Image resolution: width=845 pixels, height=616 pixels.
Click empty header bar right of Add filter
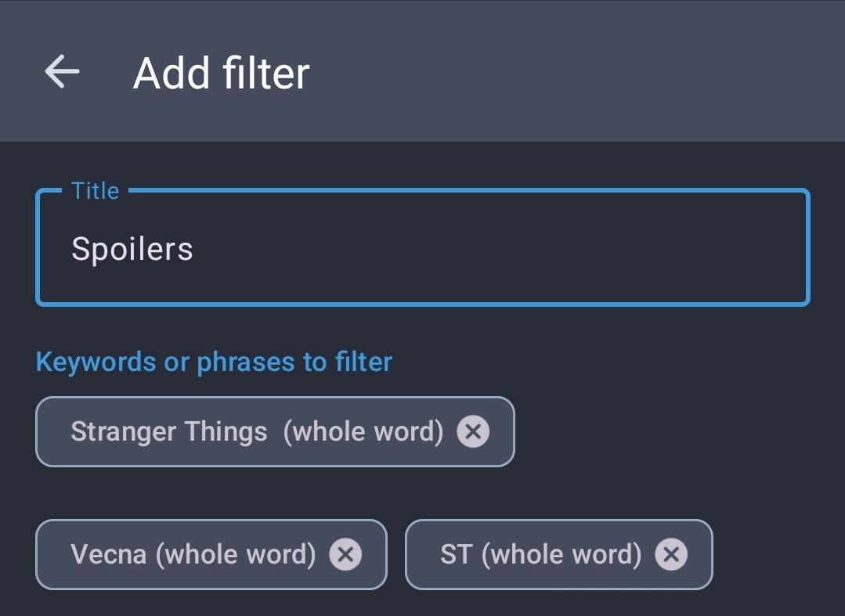tap(580, 72)
